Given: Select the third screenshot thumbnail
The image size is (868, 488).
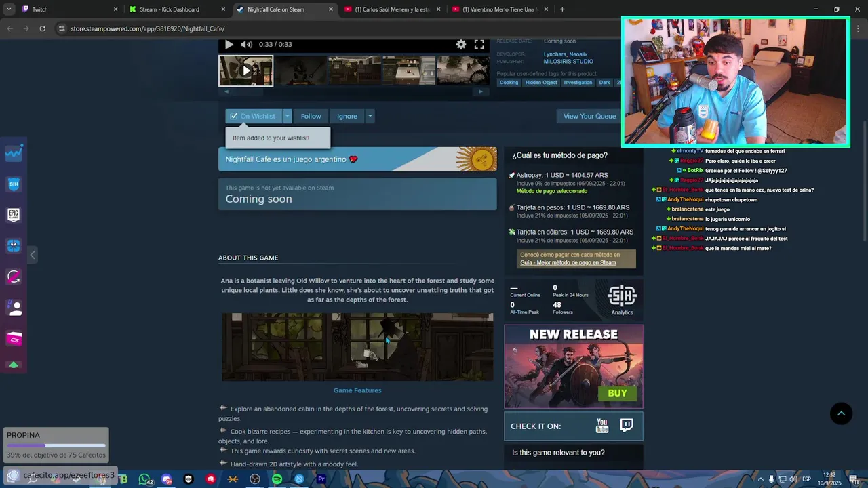Looking at the screenshot, I should (x=355, y=70).
